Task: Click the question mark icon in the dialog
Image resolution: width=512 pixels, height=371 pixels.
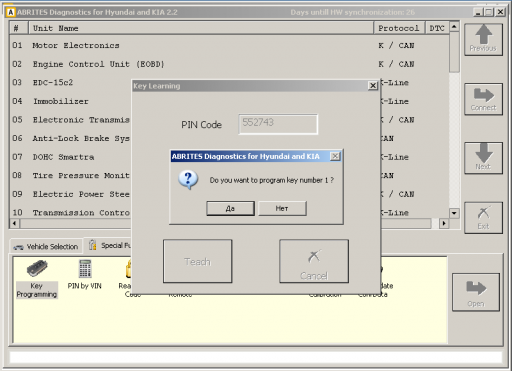Action: click(x=188, y=180)
